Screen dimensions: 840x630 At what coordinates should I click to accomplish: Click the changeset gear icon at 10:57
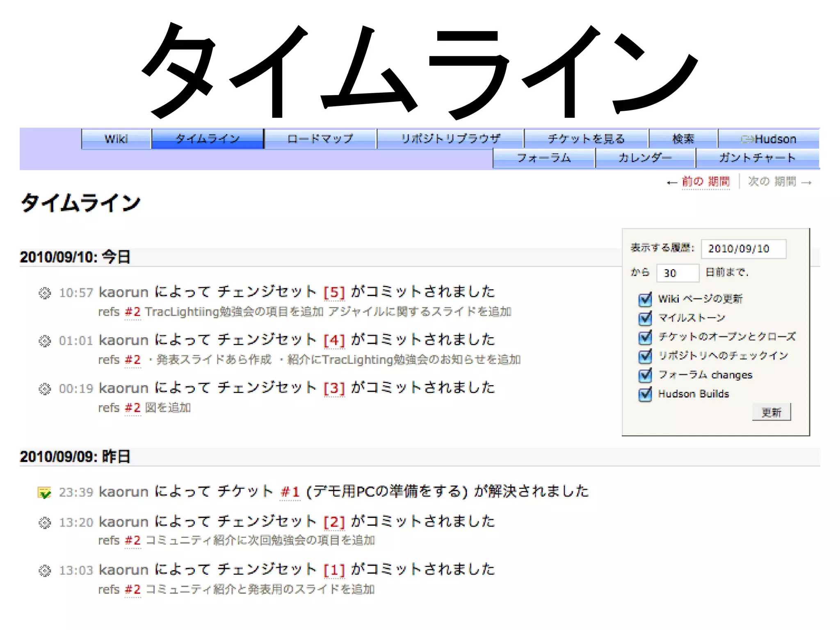point(45,293)
